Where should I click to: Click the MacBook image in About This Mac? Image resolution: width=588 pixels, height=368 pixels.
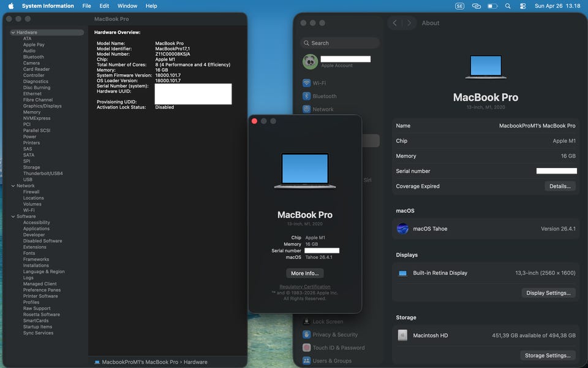point(305,171)
